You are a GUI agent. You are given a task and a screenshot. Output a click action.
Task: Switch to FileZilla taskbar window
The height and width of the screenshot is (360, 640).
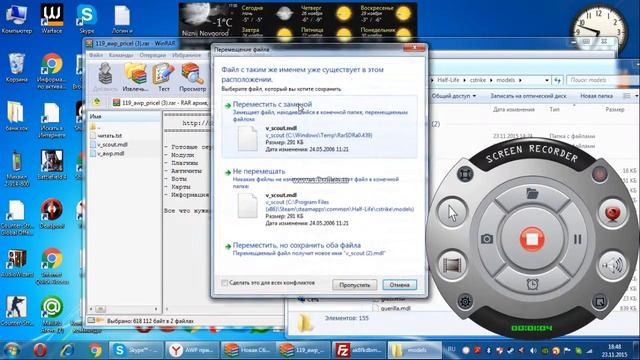tap(359, 350)
